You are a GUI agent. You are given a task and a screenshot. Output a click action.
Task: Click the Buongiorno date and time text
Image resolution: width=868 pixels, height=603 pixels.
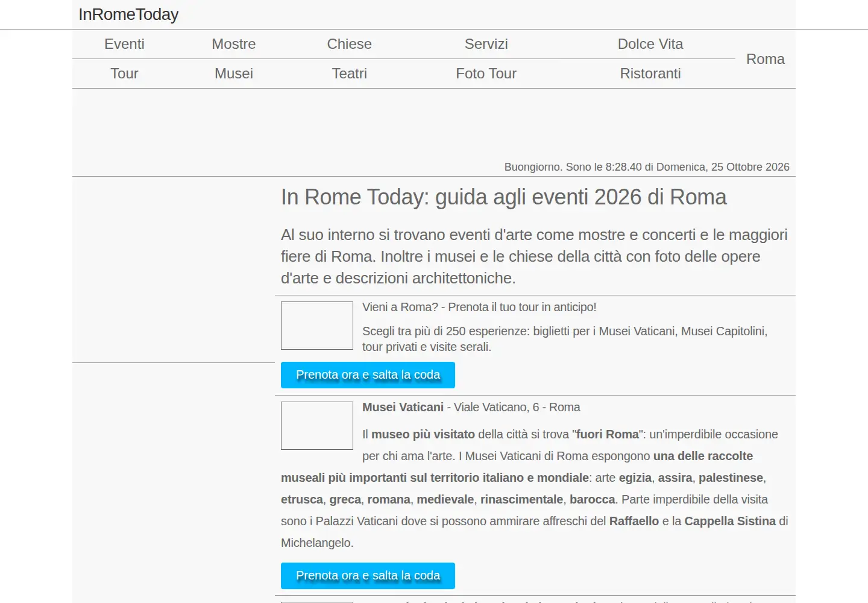click(x=647, y=167)
